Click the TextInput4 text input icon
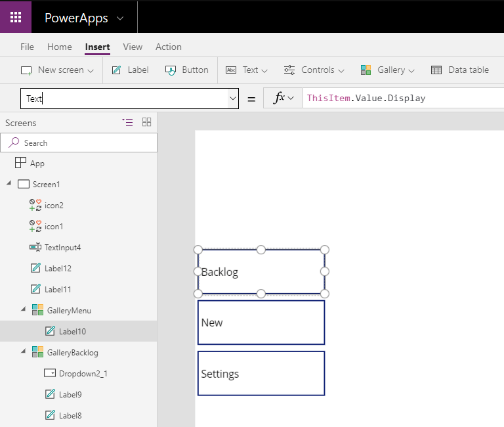 click(35, 247)
